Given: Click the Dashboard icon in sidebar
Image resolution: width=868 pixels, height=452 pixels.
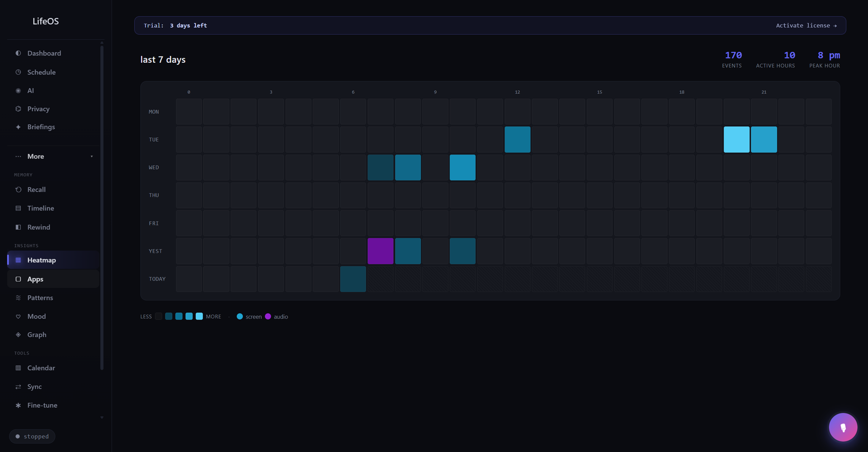Looking at the screenshot, I should (18, 53).
